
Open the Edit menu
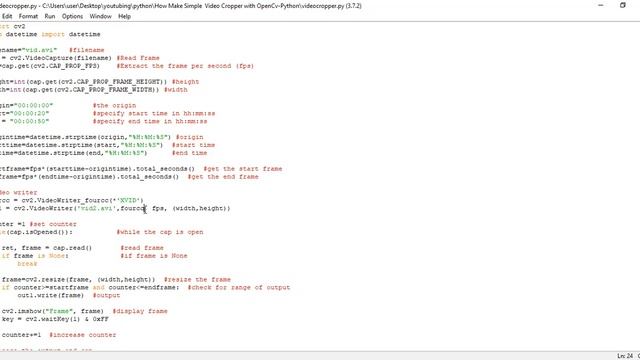pos(7,16)
